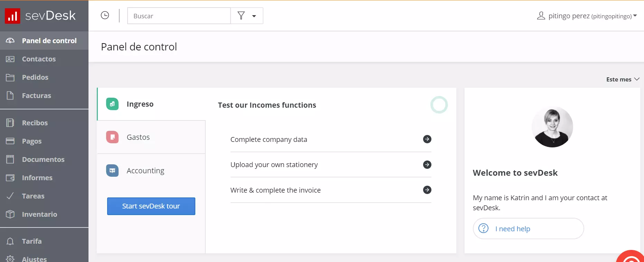The height and width of the screenshot is (262, 644).
Task: Click arrow next to Complete company data
Action: [x=427, y=139]
